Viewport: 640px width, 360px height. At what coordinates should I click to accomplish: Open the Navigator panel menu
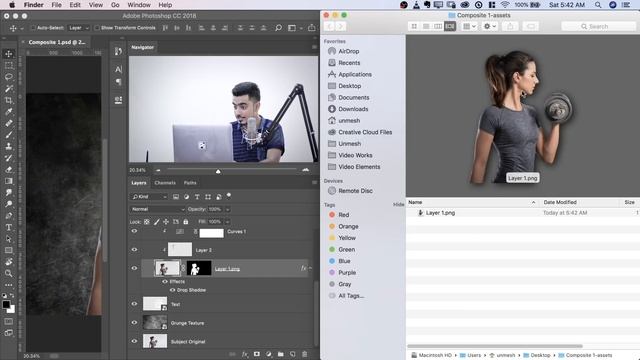[314, 47]
